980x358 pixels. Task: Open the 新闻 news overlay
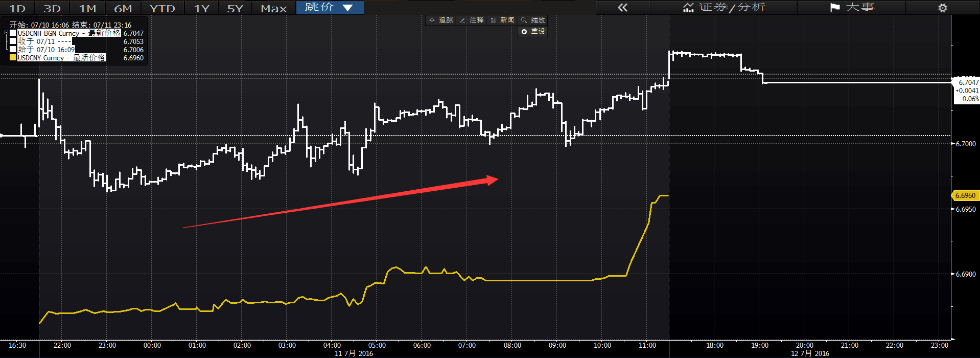502,20
